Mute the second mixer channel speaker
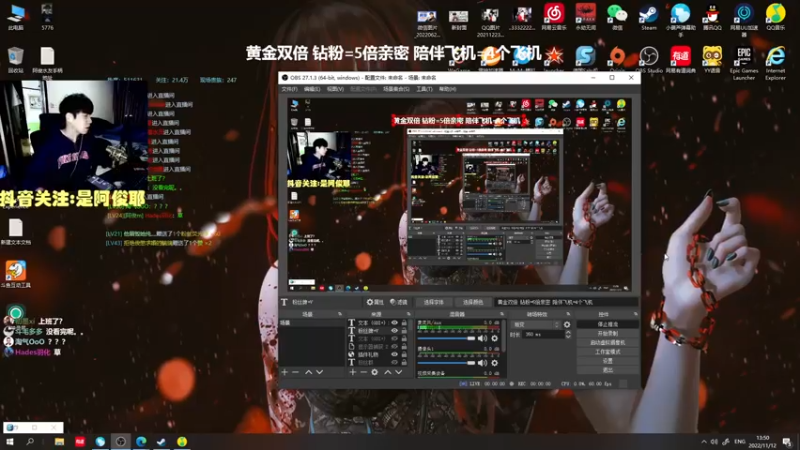Image resolution: width=800 pixels, height=450 pixels. (x=482, y=363)
